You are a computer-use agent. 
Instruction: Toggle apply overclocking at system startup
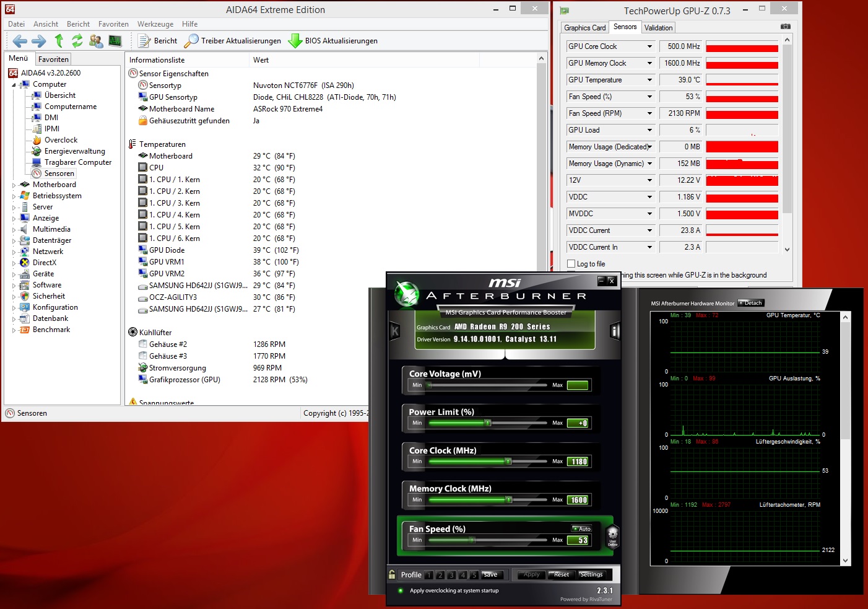[x=401, y=590]
